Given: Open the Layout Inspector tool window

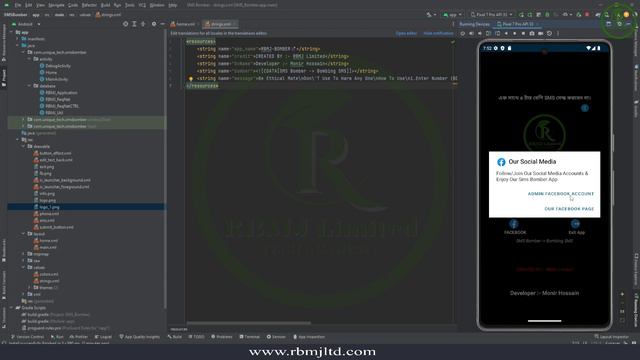Looking at the screenshot, I should [x=611, y=337].
